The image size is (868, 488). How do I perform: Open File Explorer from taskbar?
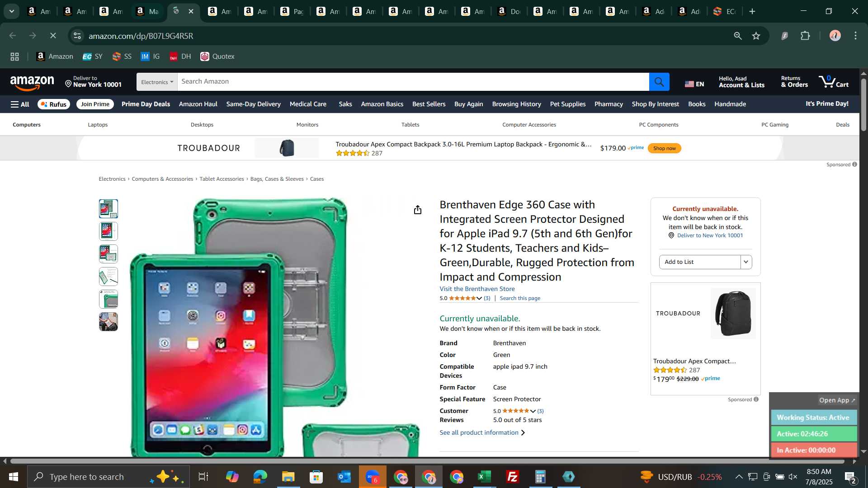(x=288, y=477)
